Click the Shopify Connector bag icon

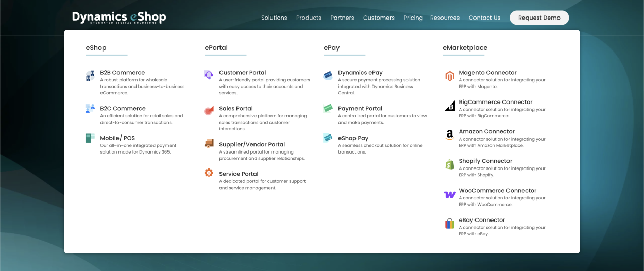coord(450,164)
